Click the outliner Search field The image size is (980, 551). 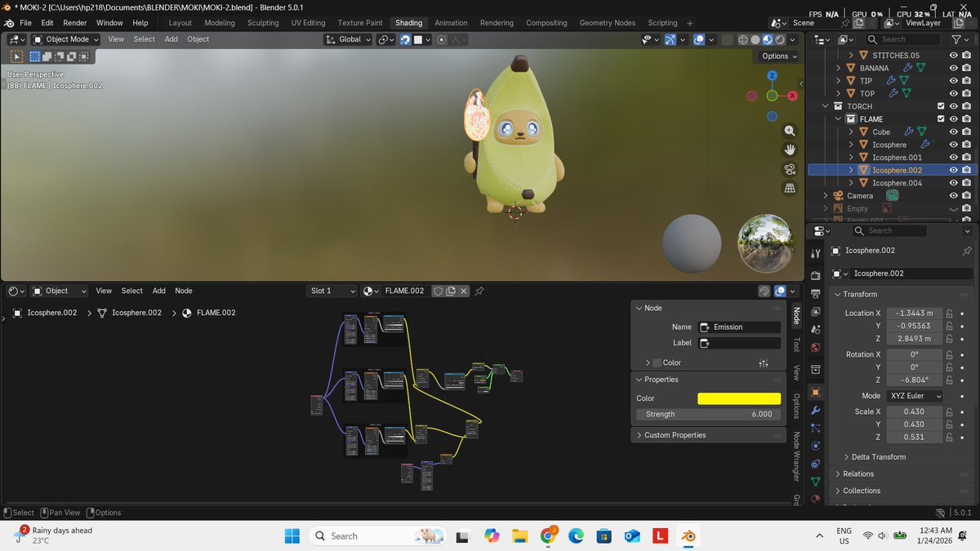pyautogui.click(x=904, y=39)
